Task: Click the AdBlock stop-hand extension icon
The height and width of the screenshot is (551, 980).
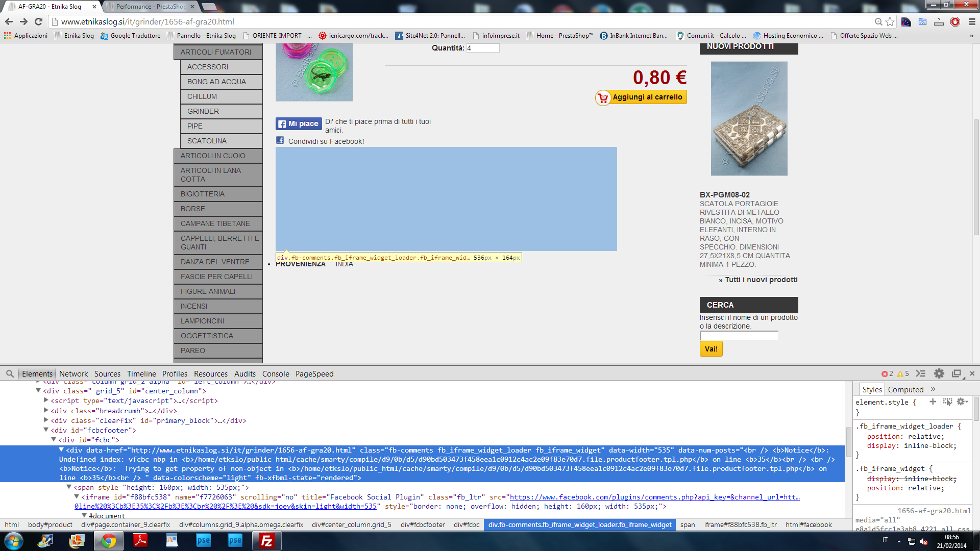Action: 955,21
